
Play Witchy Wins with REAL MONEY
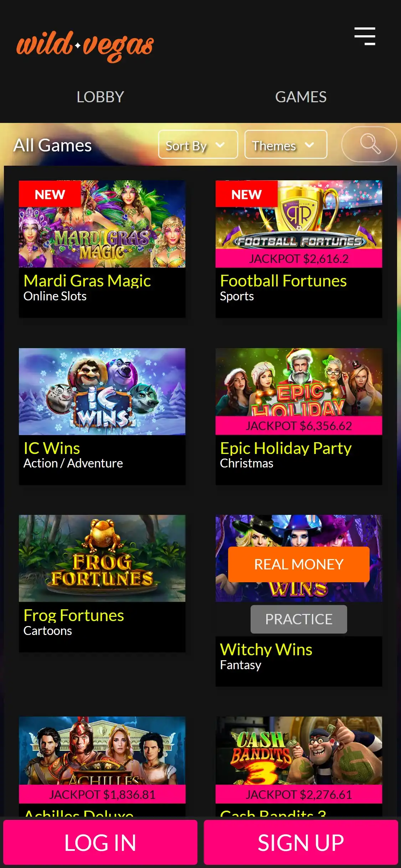coord(299,564)
